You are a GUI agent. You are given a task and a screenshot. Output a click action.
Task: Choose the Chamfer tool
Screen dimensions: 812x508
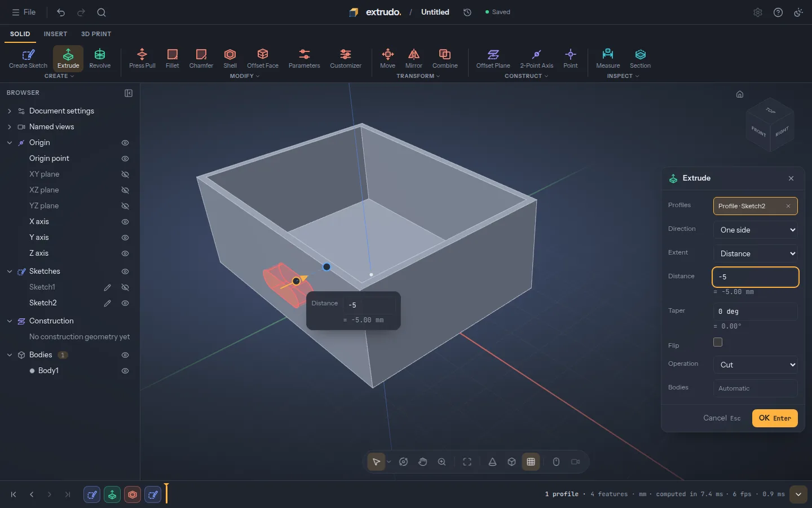(x=201, y=59)
